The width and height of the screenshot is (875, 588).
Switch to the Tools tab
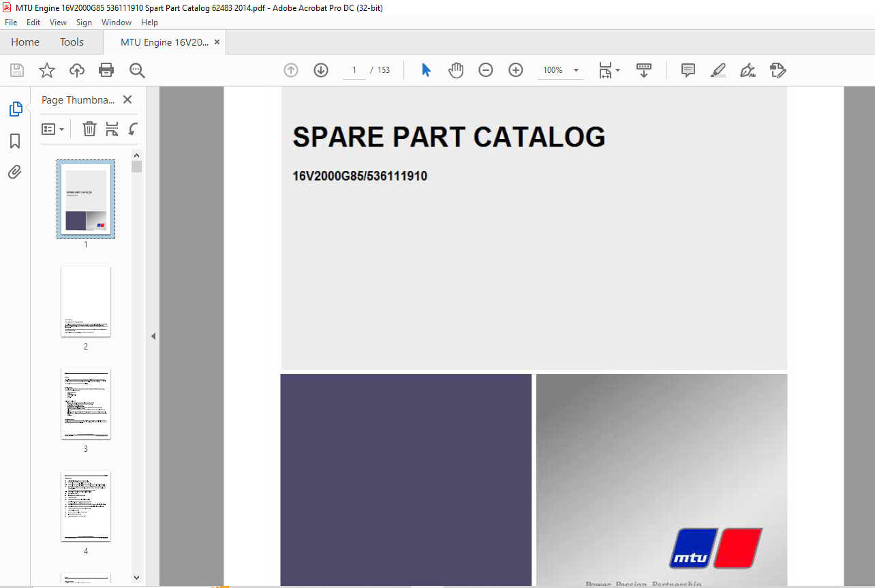click(72, 42)
